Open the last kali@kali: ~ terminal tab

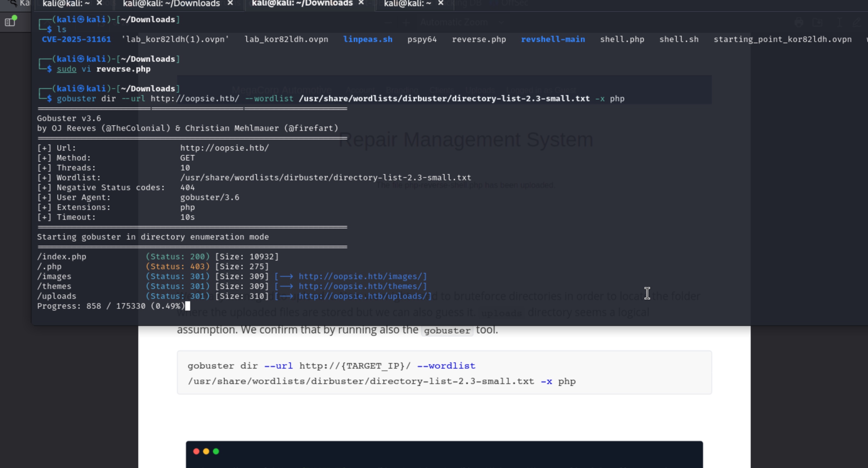pos(407,3)
